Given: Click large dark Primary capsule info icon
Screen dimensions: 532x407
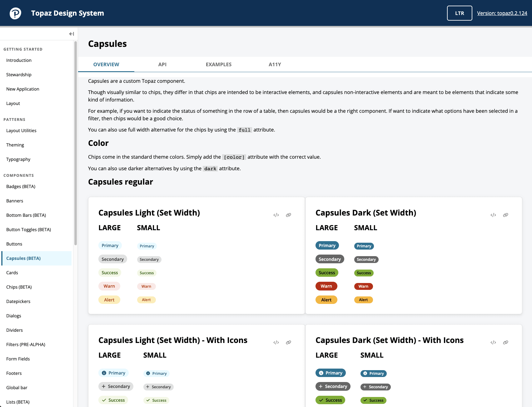Looking at the screenshot, I should (331, 373).
